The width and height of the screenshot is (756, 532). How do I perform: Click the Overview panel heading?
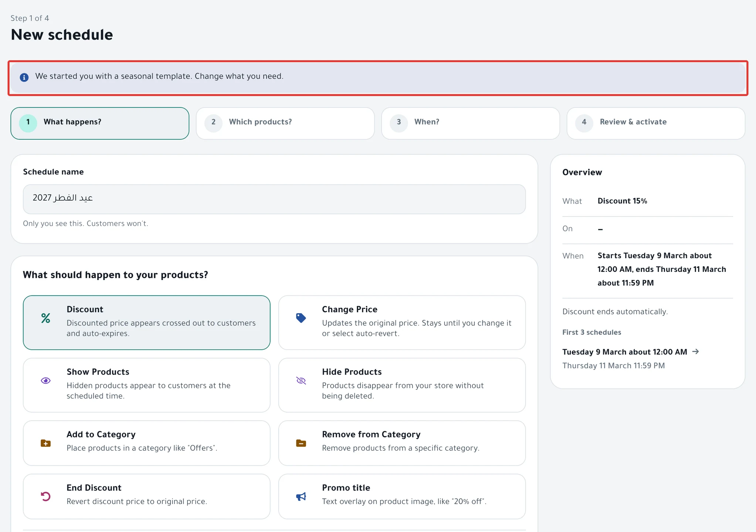point(582,172)
